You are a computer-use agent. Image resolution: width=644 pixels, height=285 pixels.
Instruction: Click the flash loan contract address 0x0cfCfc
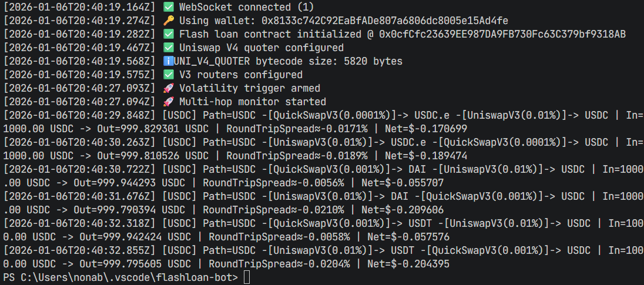pyautogui.click(x=499, y=35)
